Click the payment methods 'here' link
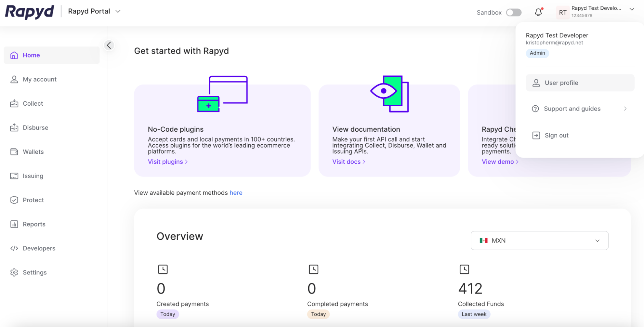The height and width of the screenshot is (327, 644). coord(236,193)
